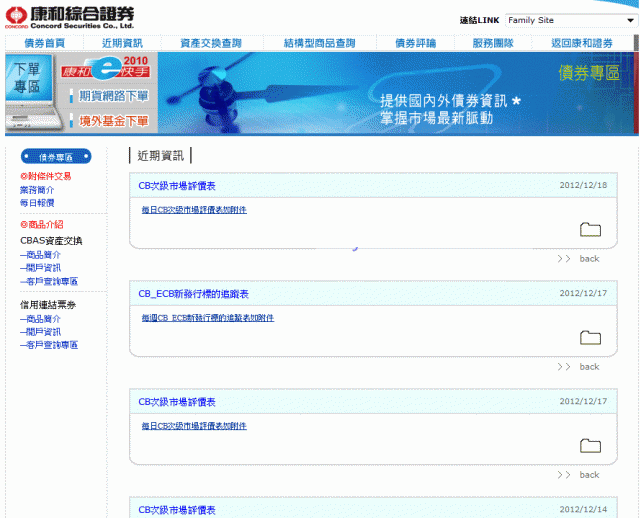Click the 2012/12/14 date text
The width and height of the screenshot is (640, 518).
coord(583,509)
